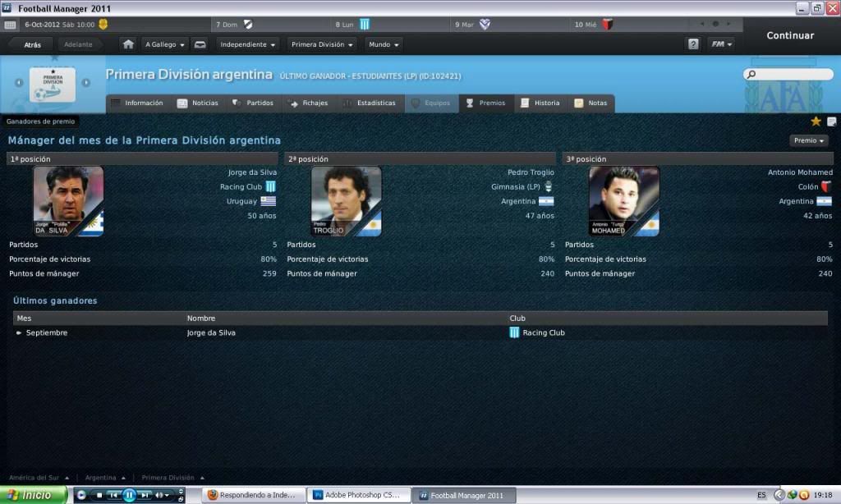Viewport: 841px width, 504px height.
Task: Open the Windows Inicio start button
Action: (34, 495)
